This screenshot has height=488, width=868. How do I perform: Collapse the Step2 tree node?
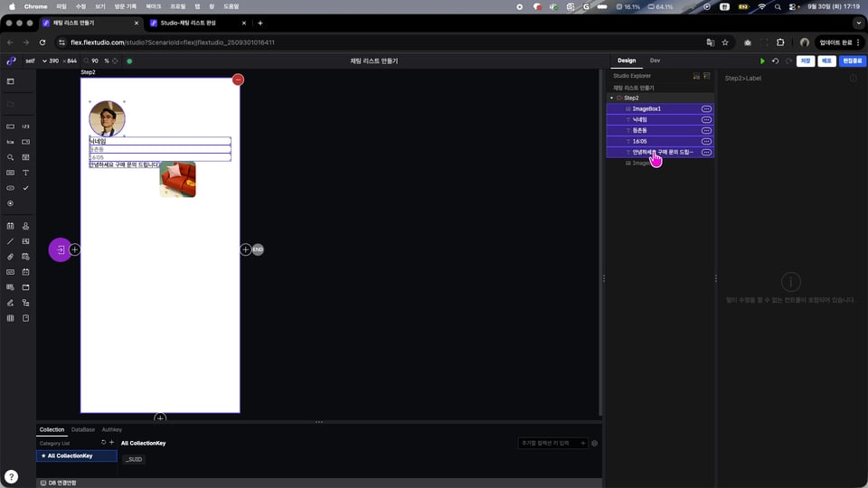pos(611,98)
